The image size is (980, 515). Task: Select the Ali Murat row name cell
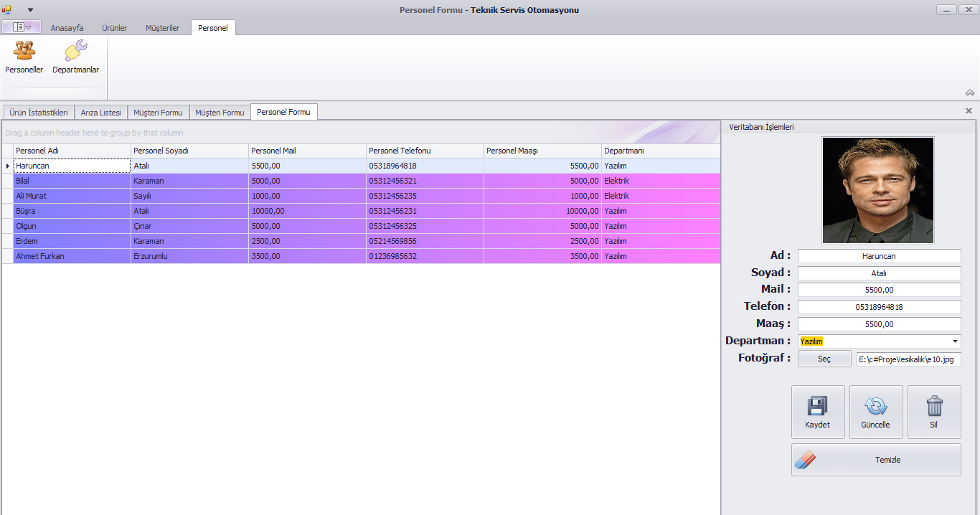pos(72,196)
